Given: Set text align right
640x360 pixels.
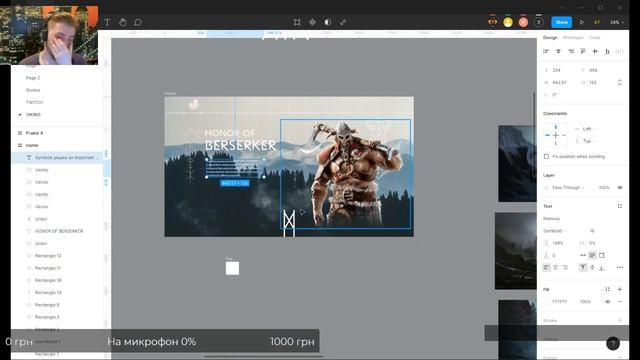Looking at the screenshot, I should coord(565,268).
